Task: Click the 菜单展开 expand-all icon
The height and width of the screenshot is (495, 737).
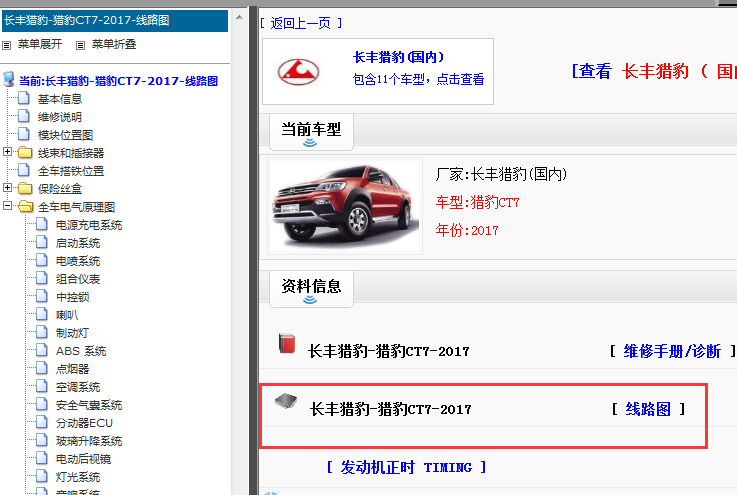Action: tap(7, 45)
